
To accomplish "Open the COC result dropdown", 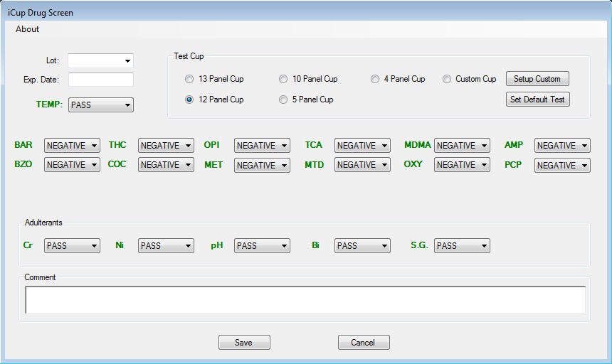I will coord(166,165).
